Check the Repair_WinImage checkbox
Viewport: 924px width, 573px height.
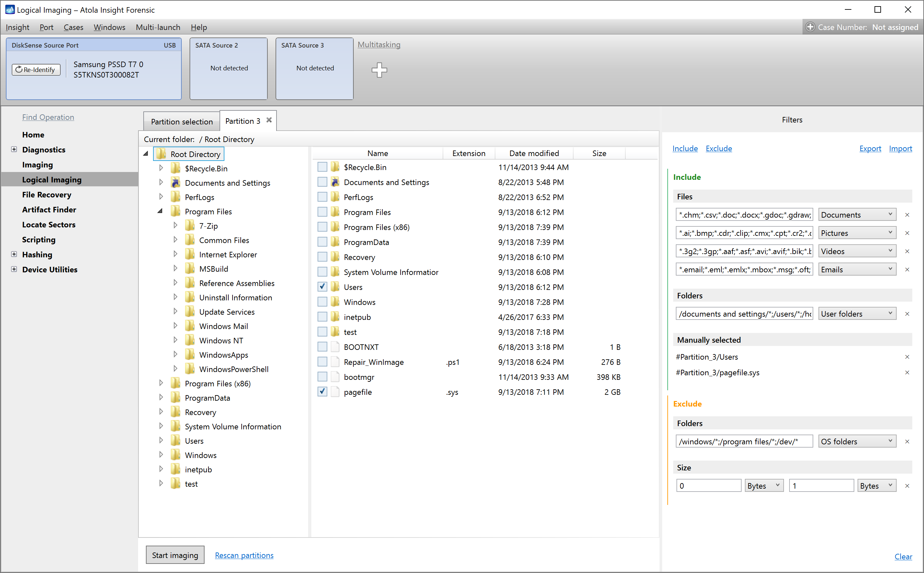(322, 362)
